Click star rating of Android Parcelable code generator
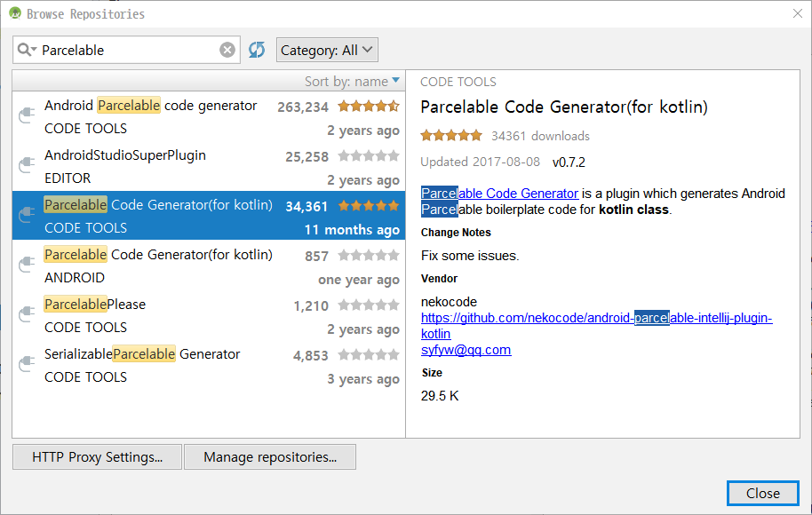The width and height of the screenshot is (812, 515). [x=368, y=107]
